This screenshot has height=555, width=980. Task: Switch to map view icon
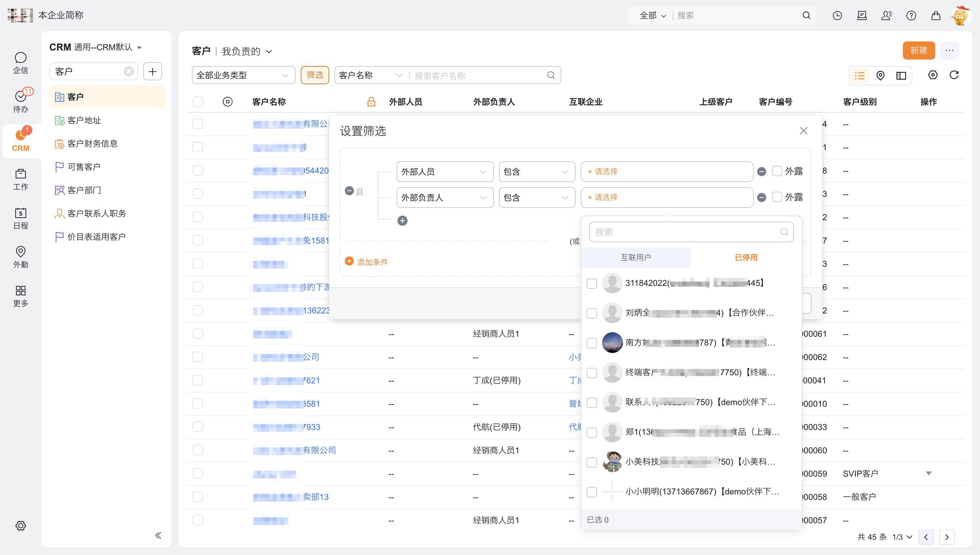pos(880,75)
